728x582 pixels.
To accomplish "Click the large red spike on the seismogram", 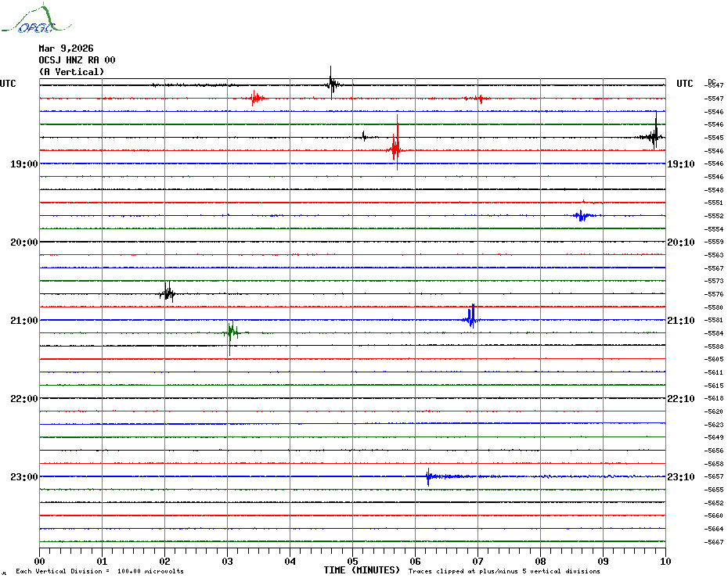I will coord(396,145).
